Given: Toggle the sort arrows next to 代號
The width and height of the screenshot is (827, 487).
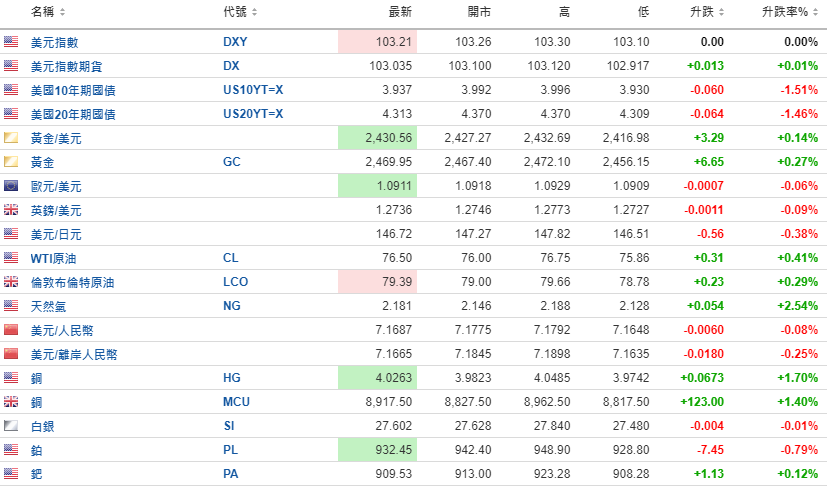Looking at the screenshot, I should pyautogui.click(x=254, y=12).
